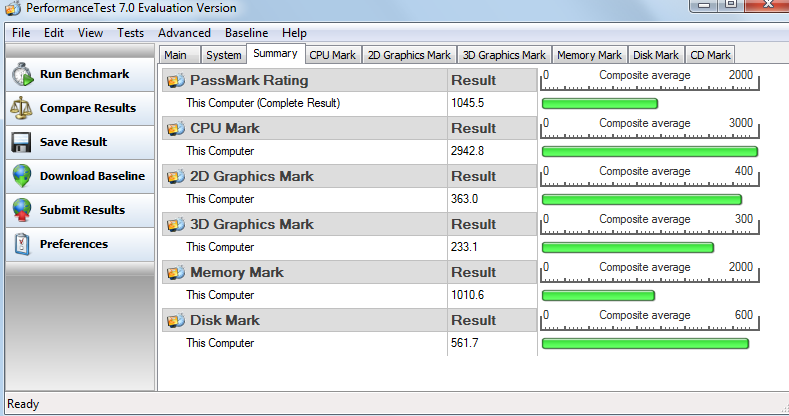Click the PassMark Rating section heading
Screen dimensions: 789x416
[249, 80]
